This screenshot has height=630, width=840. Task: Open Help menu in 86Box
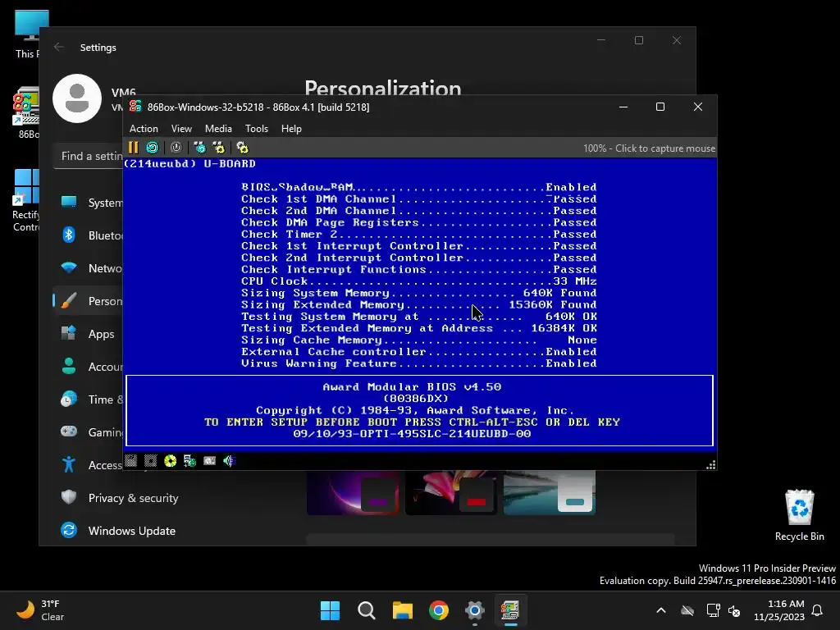click(x=291, y=129)
